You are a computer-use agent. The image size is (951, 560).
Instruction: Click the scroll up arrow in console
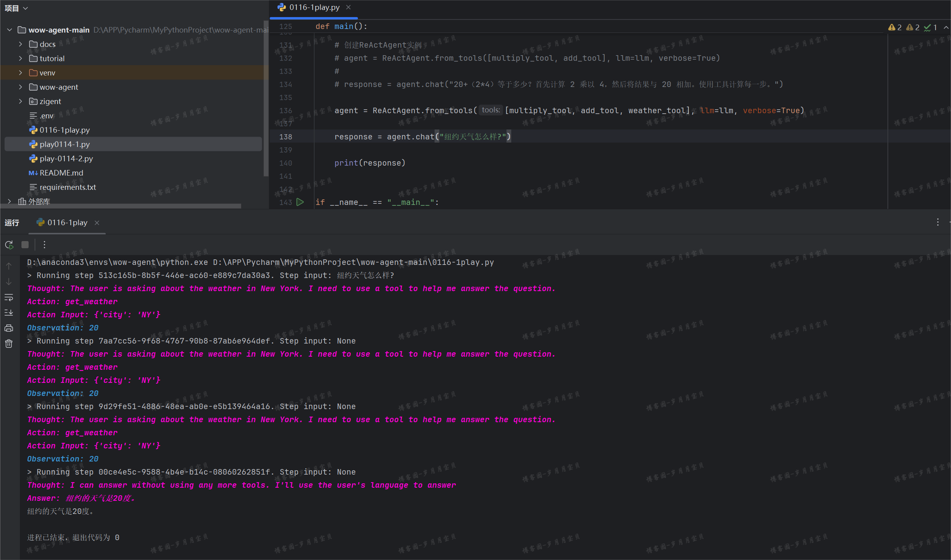[x=9, y=266]
